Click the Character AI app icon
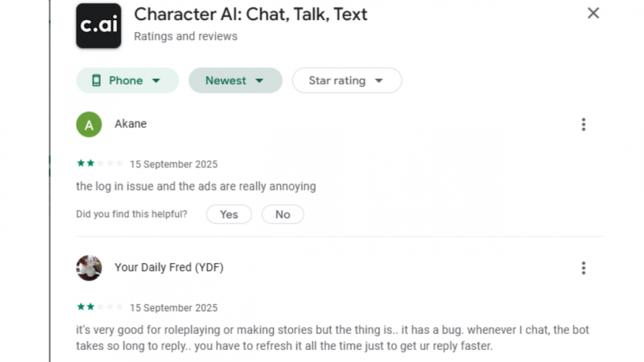This screenshot has height=362, width=644. (x=98, y=26)
